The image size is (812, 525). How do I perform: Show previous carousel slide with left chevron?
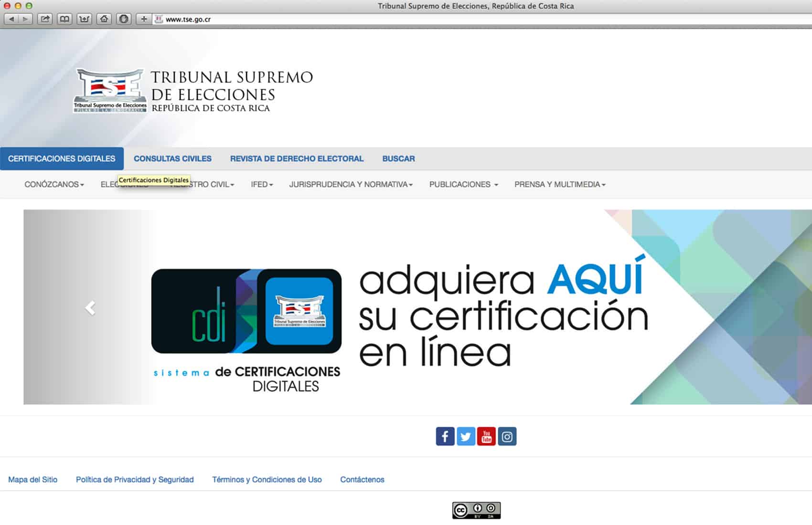[90, 308]
